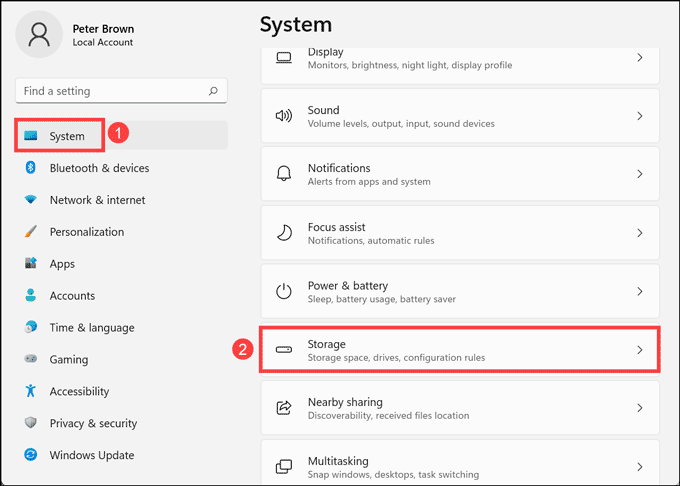Open the Storage settings title
The width and height of the screenshot is (680, 486).
point(327,344)
